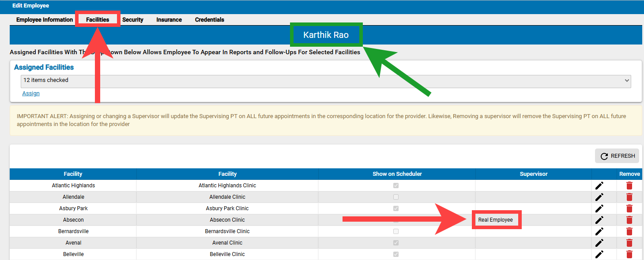Click the Assign link
The width and height of the screenshot is (644, 260).
click(30, 93)
